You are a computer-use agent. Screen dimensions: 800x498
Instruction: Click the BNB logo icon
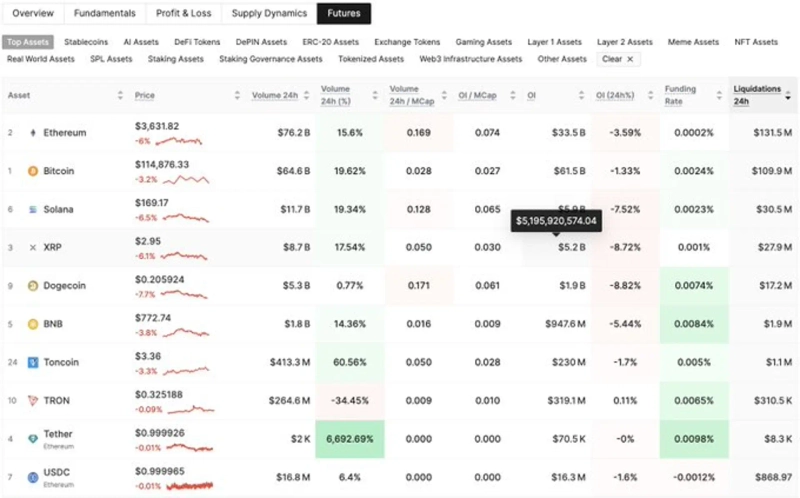pos(32,324)
